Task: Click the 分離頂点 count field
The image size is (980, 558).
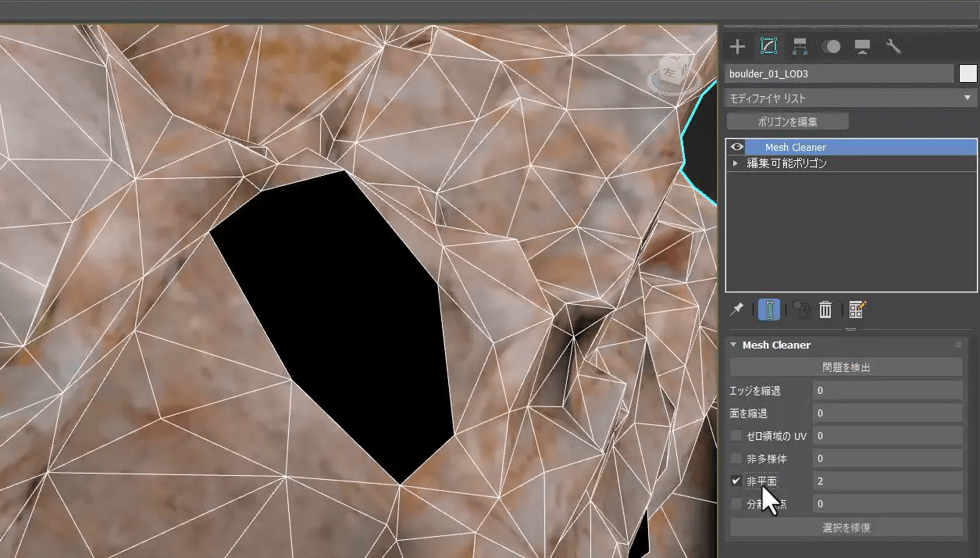Action: coord(887,504)
